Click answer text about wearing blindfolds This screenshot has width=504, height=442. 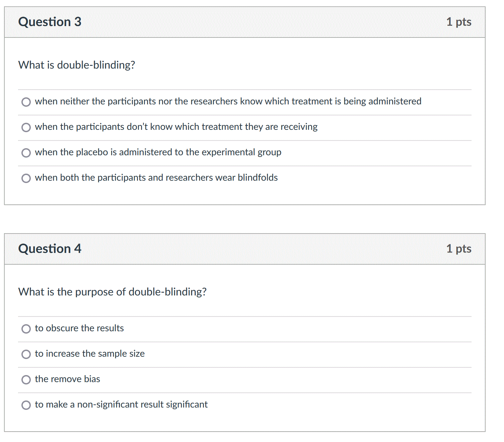(156, 178)
